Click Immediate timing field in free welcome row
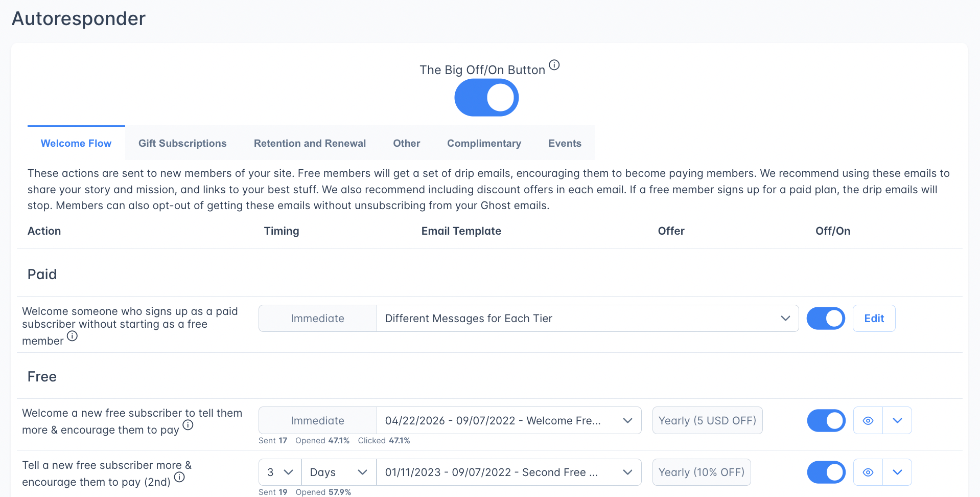This screenshot has height=497, width=980. tap(317, 420)
